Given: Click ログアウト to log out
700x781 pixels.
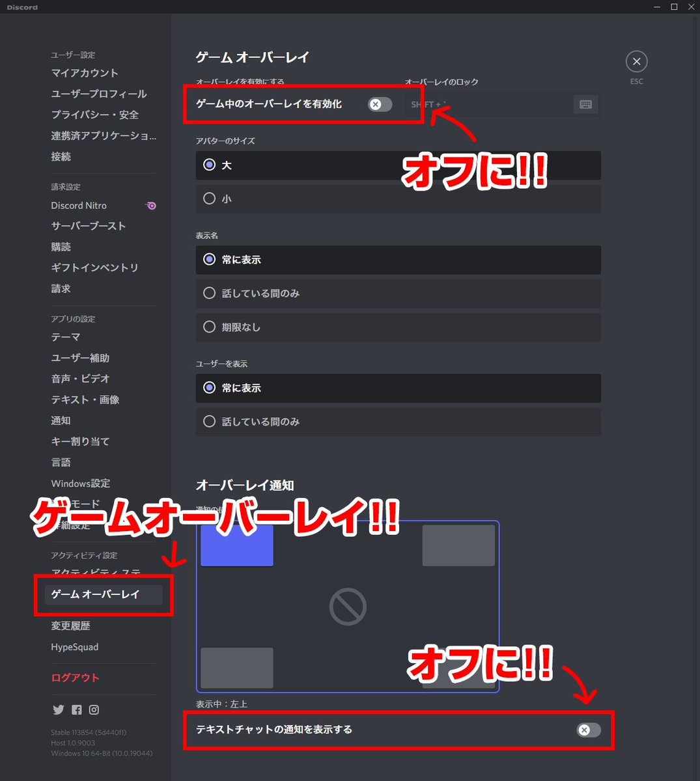Looking at the screenshot, I should [76, 678].
